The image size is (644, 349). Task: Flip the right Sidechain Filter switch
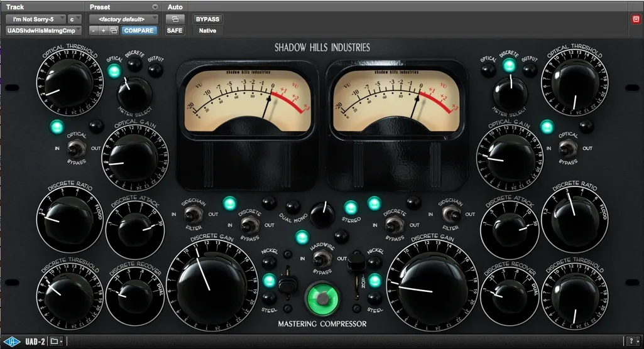click(x=450, y=213)
